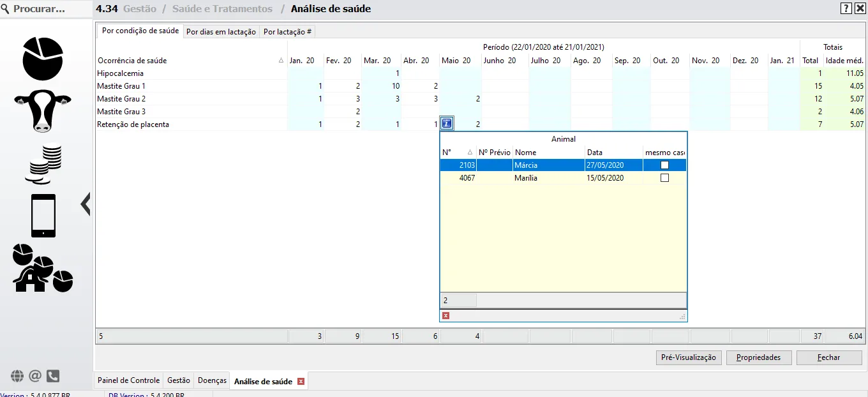This screenshot has width=868, height=397.
Task: Switch to Por dias em lactação tab
Action: coord(221,31)
